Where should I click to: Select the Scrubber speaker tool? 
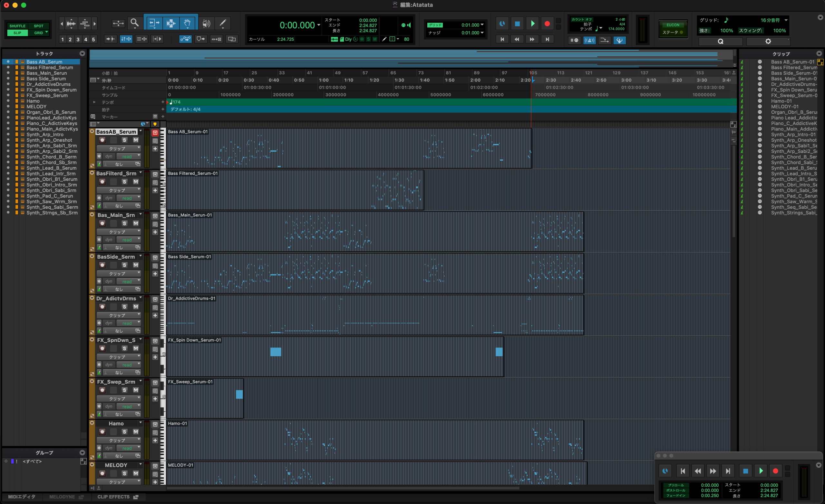tap(206, 23)
